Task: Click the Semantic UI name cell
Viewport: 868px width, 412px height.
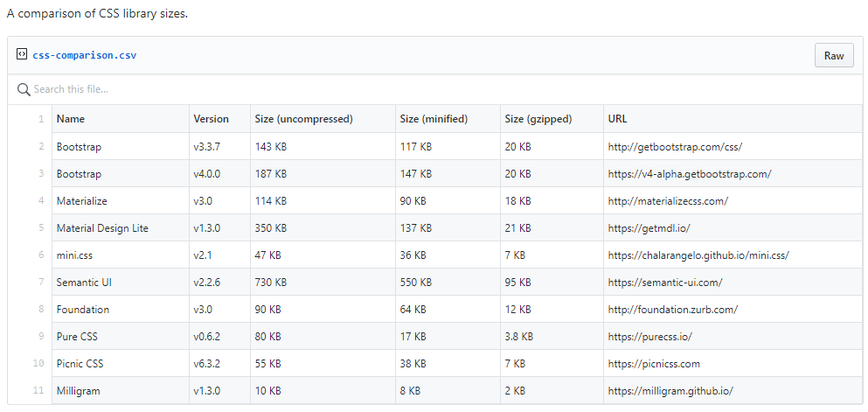Action: (84, 283)
